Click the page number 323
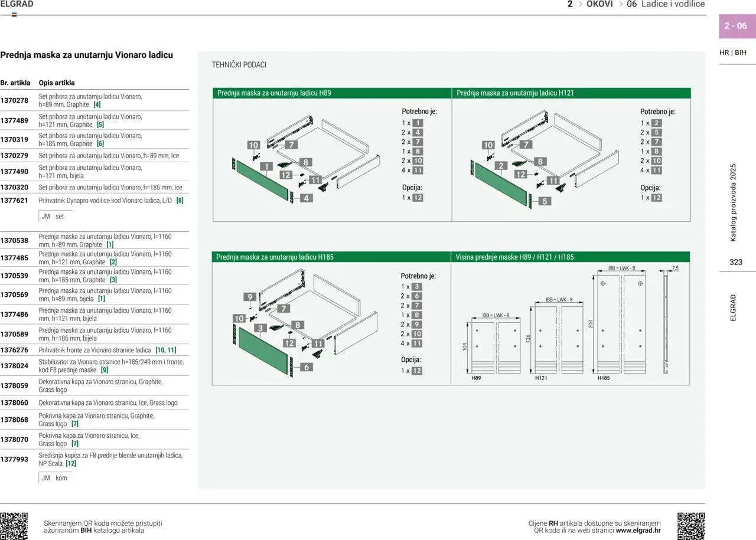The image size is (756, 540). [x=735, y=262]
